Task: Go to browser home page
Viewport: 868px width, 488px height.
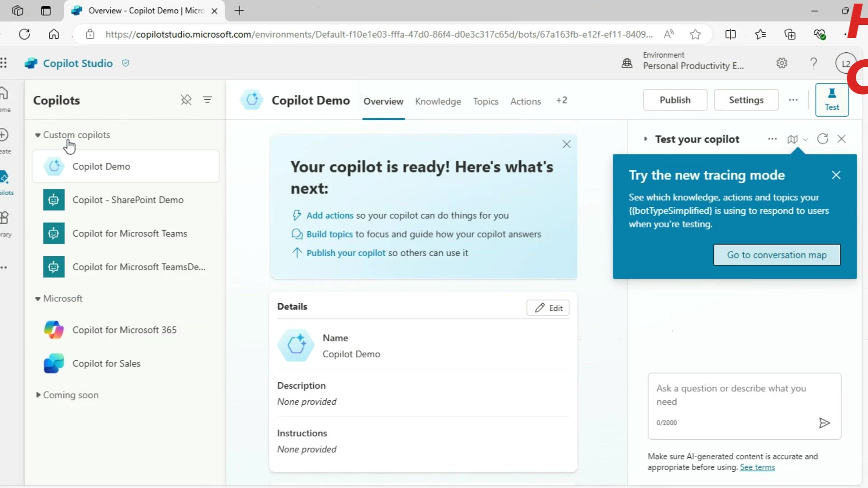Action: pyautogui.click(x=54, y=34)
